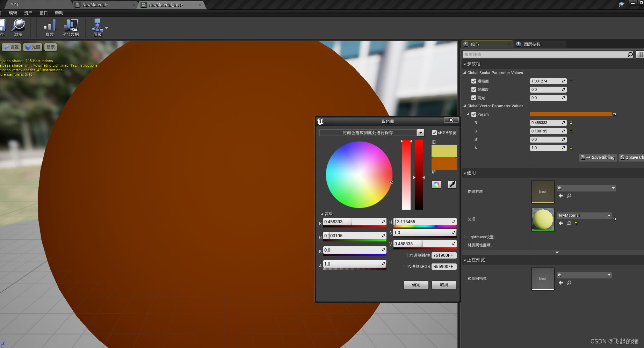Switch to the NewMaterial_Inst* tab
The image size is (644, 348).
pyautogui.click(x=171, y=5)
